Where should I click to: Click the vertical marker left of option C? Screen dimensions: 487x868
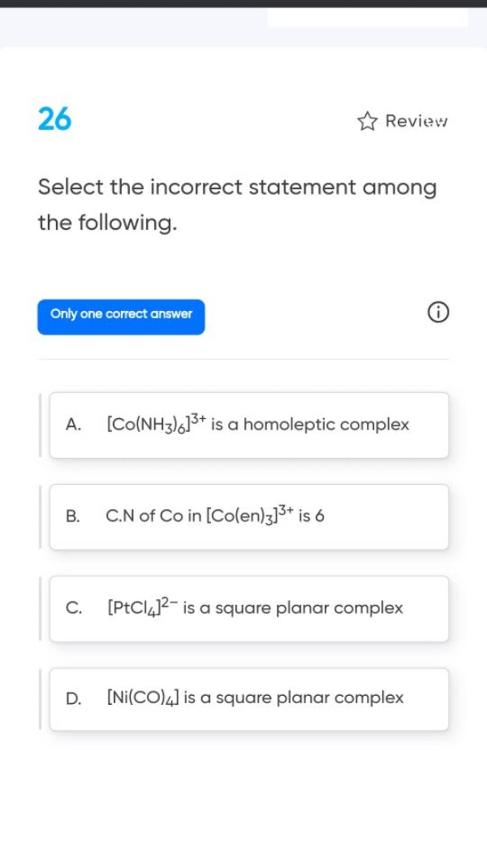40,609
